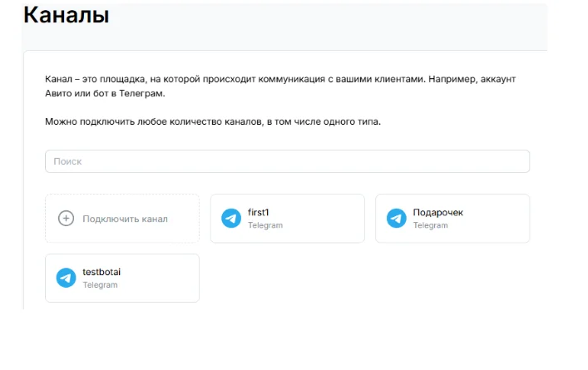This screenshot has height=370, width=588.
Task: Click the Telegram icon on the first1 card
Action: click(231, 219)
